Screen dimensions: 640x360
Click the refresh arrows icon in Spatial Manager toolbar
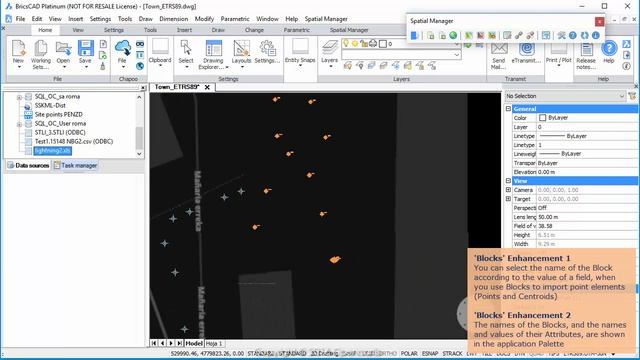pos(584,36)
